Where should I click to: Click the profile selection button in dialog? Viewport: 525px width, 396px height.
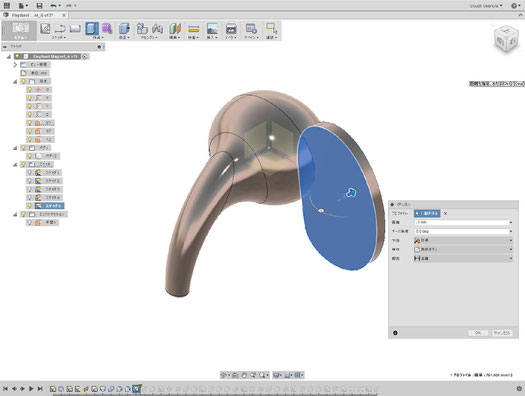427,213
